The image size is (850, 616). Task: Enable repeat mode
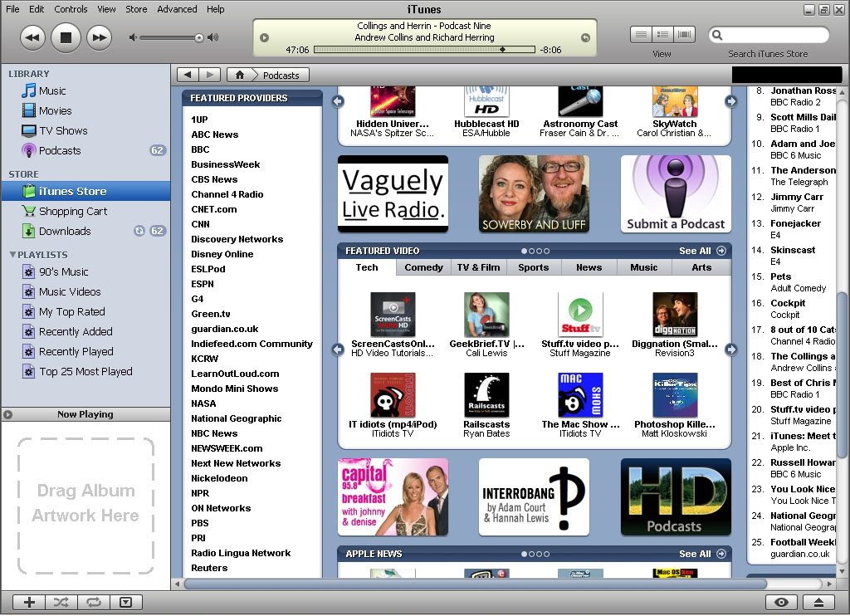94,602
